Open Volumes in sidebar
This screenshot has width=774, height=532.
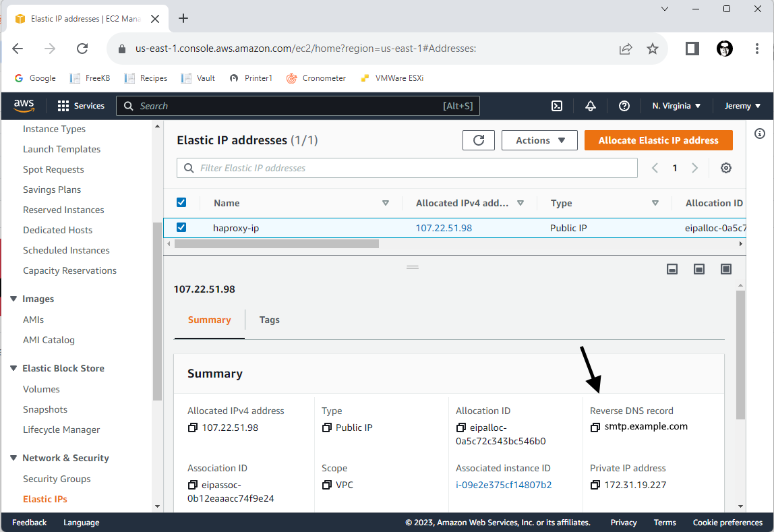coord(41,389)
